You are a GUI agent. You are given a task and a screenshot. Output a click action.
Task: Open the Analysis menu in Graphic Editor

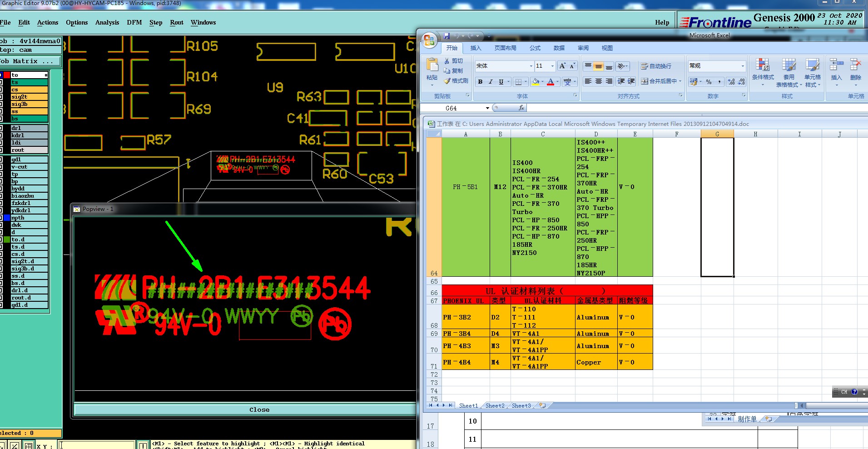(x=107, y=22)
